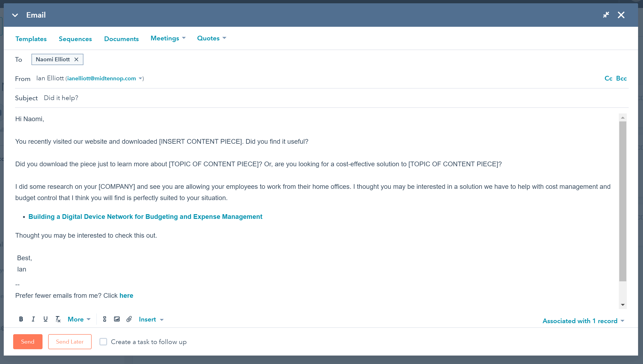
Task: Click the Send Later button
Action: (69, 341)
